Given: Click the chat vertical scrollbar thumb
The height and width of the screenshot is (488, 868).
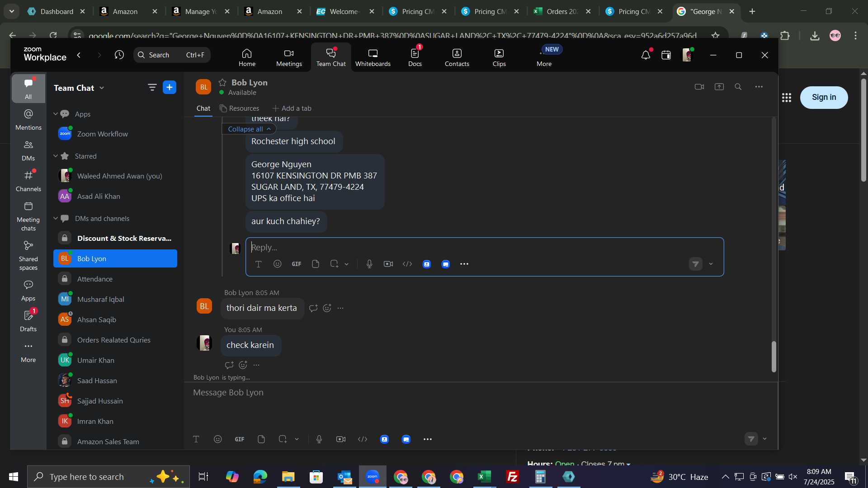Looking at the screenshot, I should pyautogui.click(x=774, y=357).
